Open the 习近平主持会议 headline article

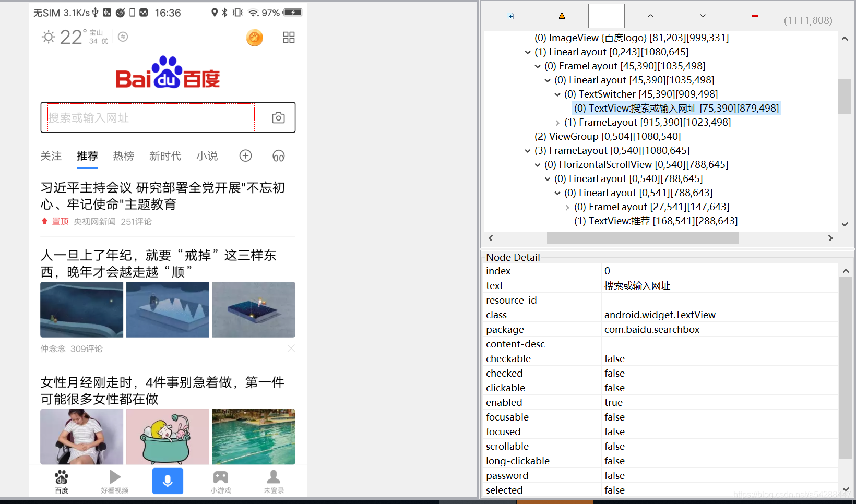(163, 196)
